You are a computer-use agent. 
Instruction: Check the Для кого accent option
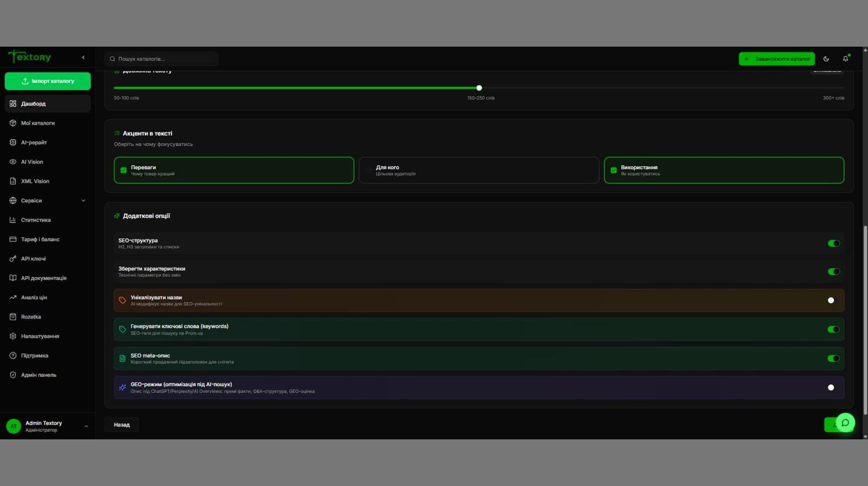click(x=479, y=170)
